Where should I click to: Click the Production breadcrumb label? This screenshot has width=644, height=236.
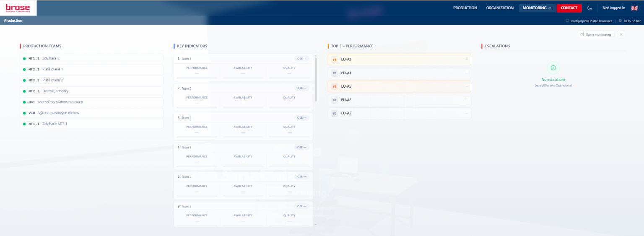point(13,21)
